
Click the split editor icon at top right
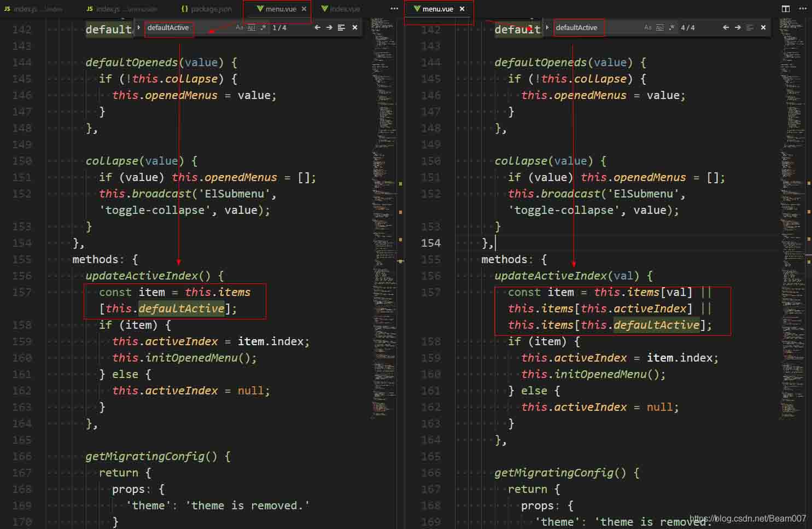click(786, 9)
